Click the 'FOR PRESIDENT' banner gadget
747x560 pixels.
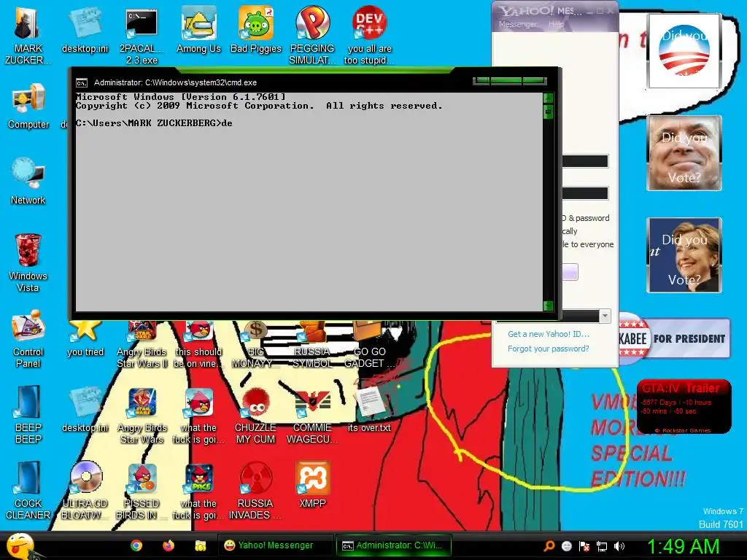674,338
